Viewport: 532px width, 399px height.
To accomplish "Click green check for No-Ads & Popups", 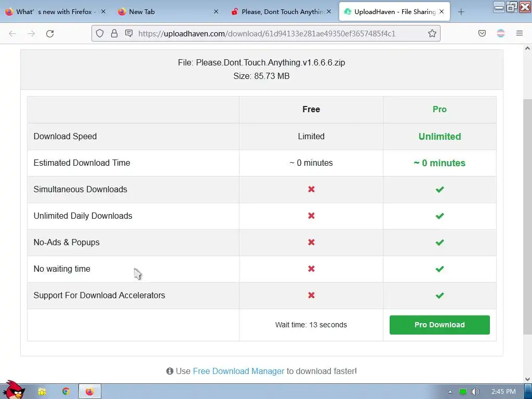I will point(440,242).
